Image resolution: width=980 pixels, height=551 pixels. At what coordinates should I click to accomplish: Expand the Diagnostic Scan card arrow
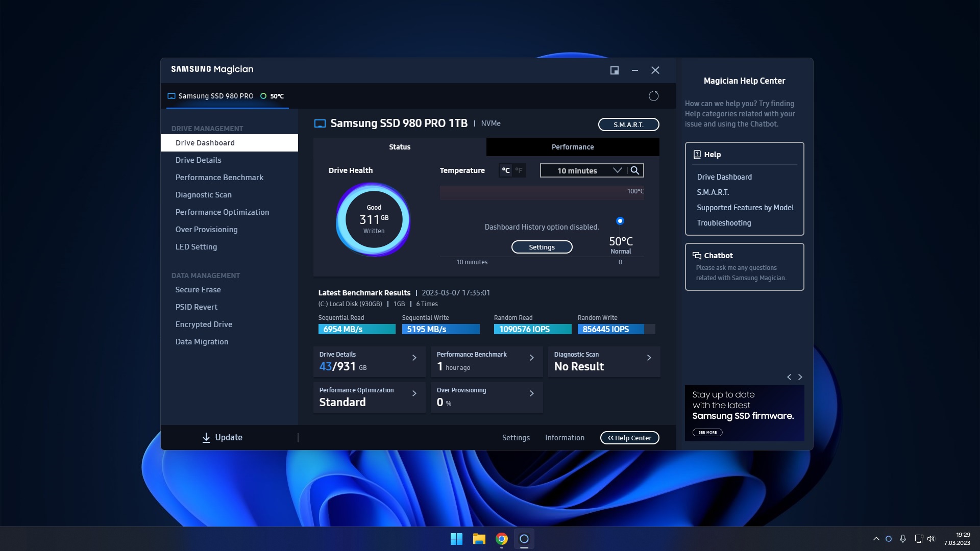click(x=649, y=358)
